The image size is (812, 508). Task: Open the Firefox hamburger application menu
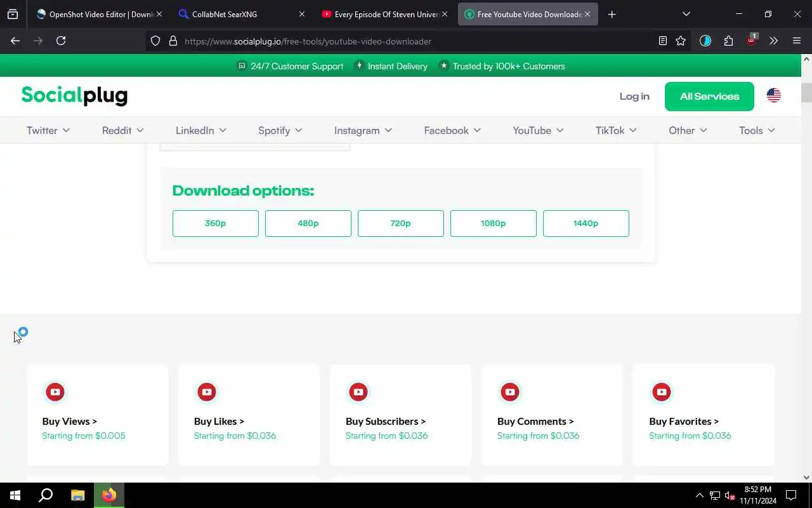pos(797,41)
